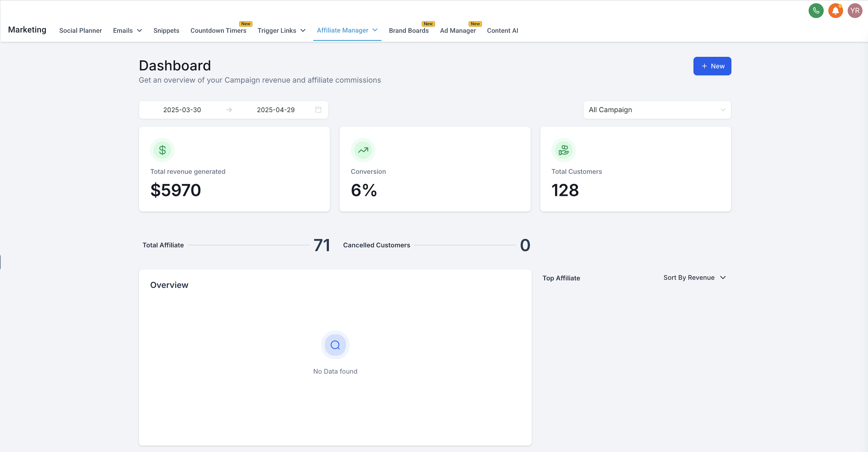Open the Content AI tab

coord(502,31)
